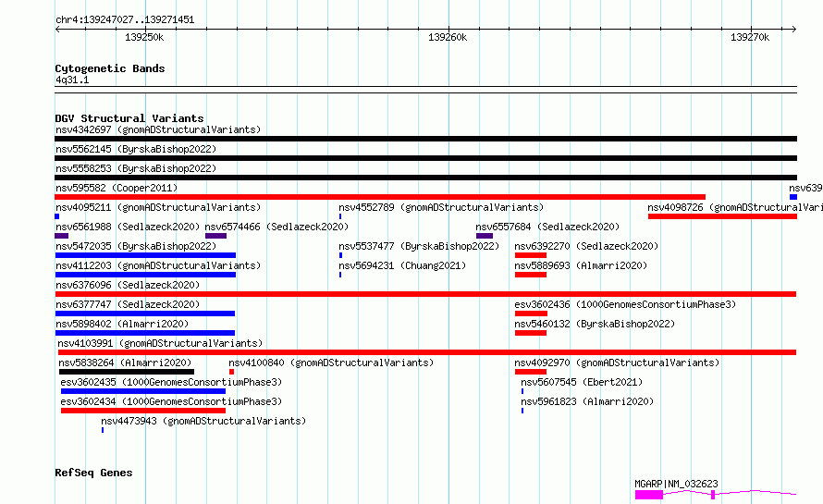Select blue bar under nsv5472035
Viewport: 823px width, 504px height.
(145, 255)
